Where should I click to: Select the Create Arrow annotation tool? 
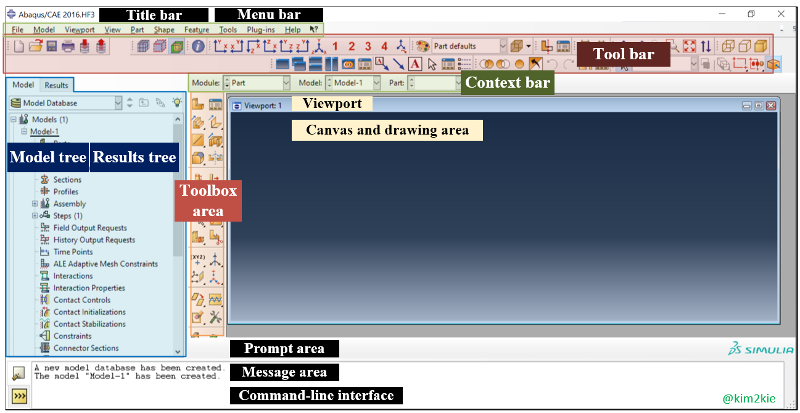(398, 64)
